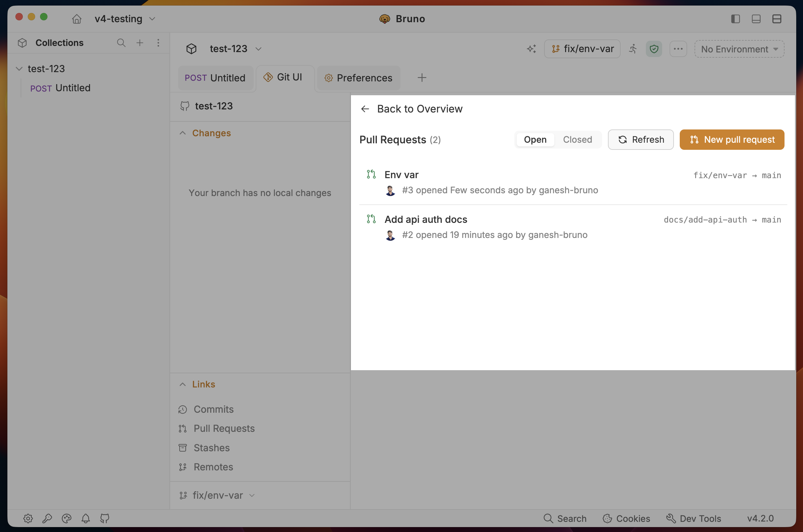Switch to split horizontal layout icon
The width and height of the screenshot is (803, 532).
point(777,19)
